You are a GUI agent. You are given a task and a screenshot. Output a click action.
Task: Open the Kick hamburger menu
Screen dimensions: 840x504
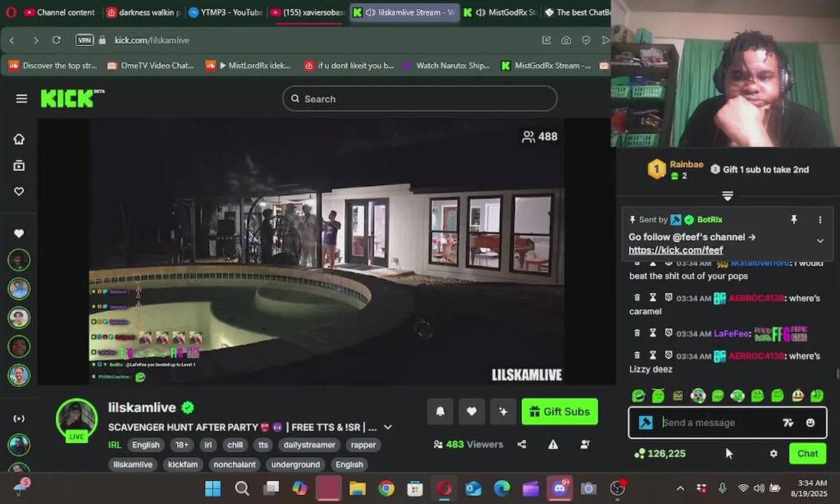22,99
